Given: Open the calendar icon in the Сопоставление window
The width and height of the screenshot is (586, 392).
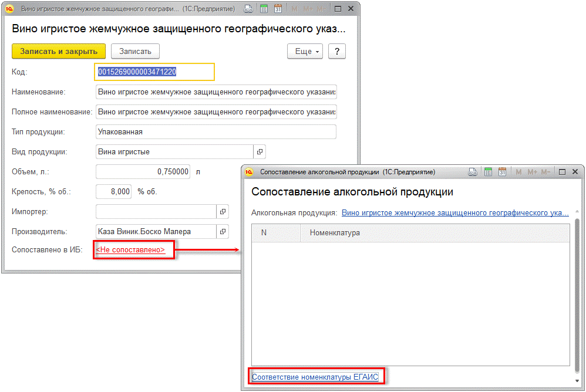Looking at the screenshot, I should pyautogui.click(x=502, y=172).
